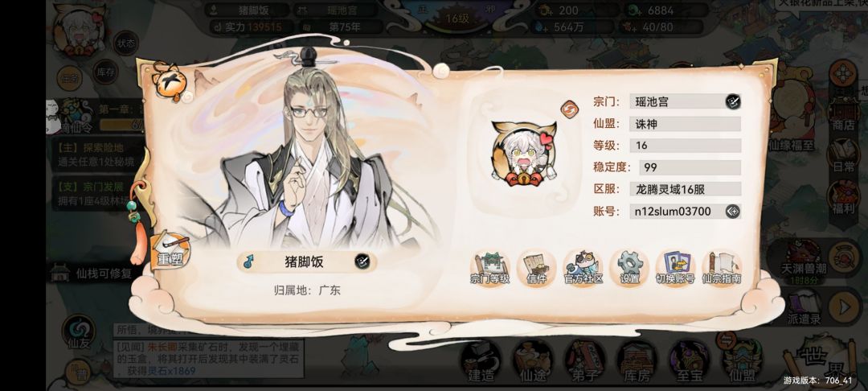Toggle the music note icon beside character name

pos(248,261)
